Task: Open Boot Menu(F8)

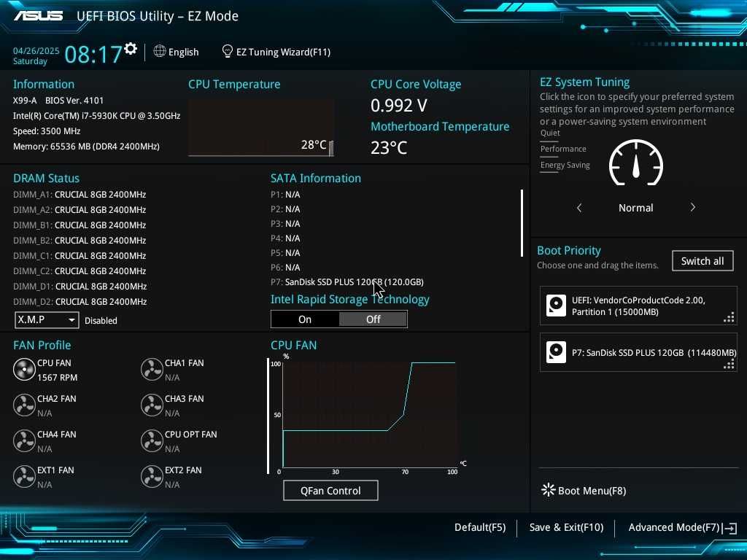Action: tap(592, 491)
